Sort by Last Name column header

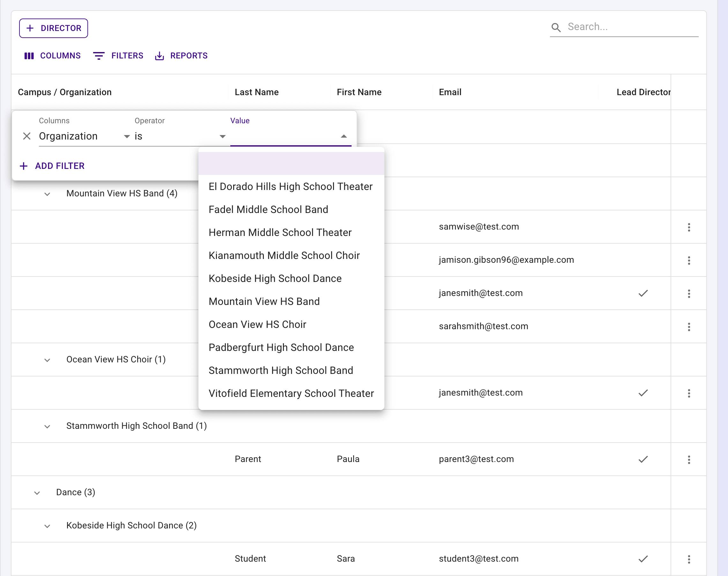click(x=256, y=92)
